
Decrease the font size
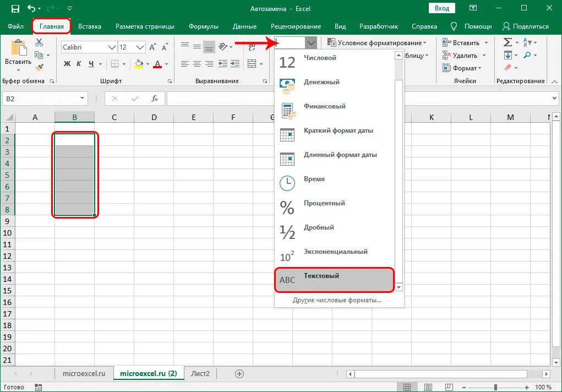pos(165,47)
